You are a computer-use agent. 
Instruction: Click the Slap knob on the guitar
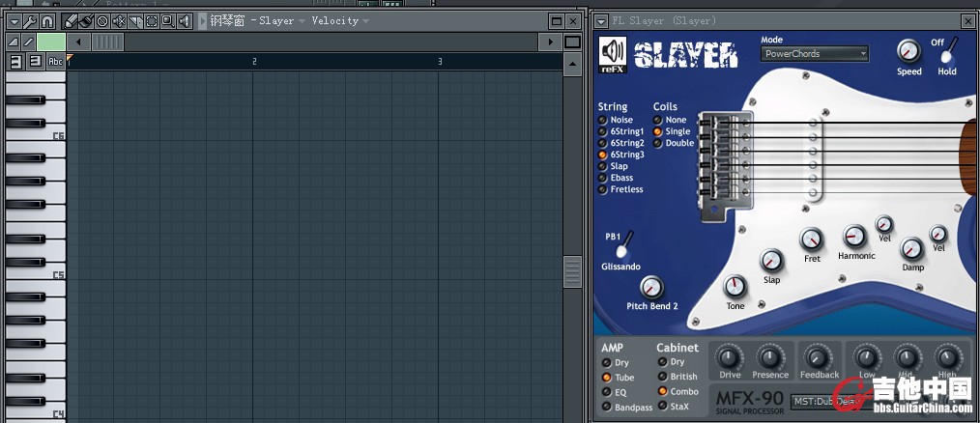(x=771, y=261)
